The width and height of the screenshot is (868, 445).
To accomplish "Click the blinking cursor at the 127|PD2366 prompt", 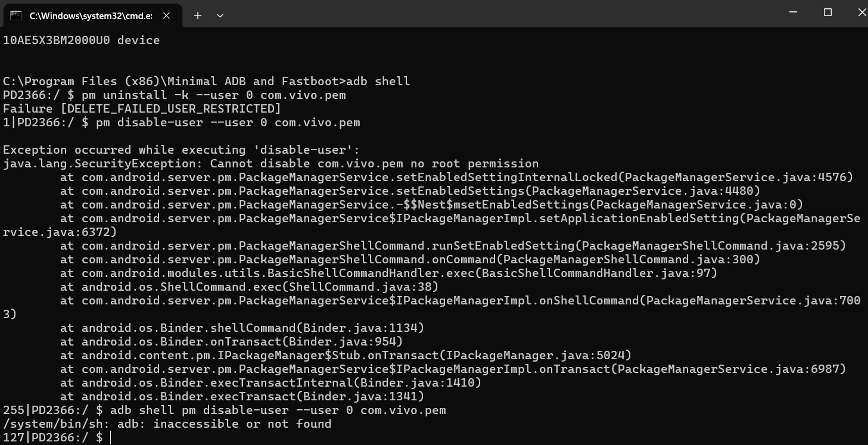I will click(111, 438).
